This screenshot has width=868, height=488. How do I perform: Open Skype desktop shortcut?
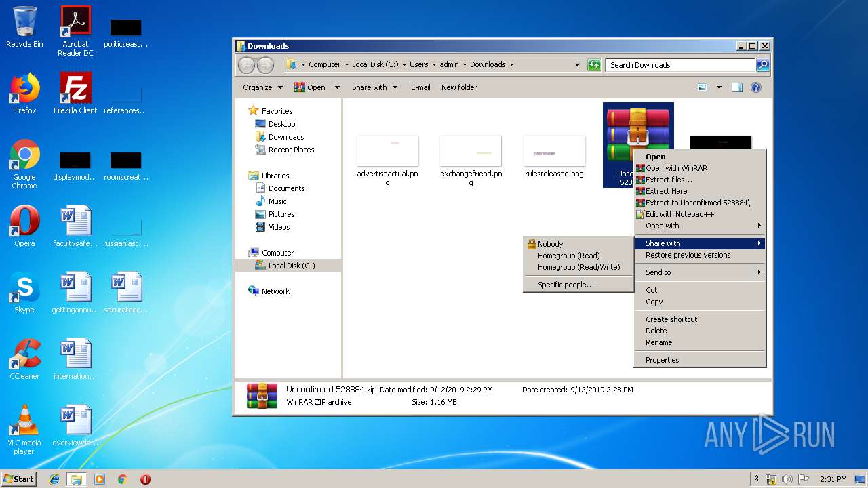pos(24,293)
